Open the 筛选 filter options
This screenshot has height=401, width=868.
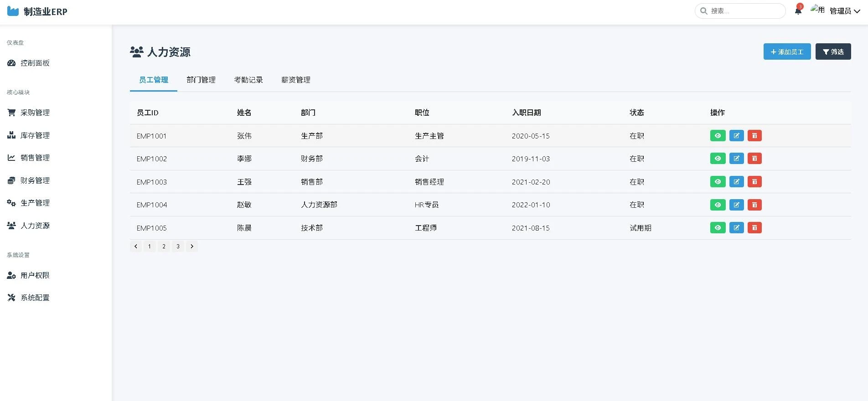click(x=833, y=52)
